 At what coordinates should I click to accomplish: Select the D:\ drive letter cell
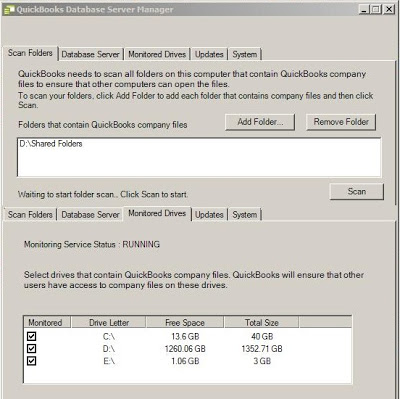tap(109, 349)
